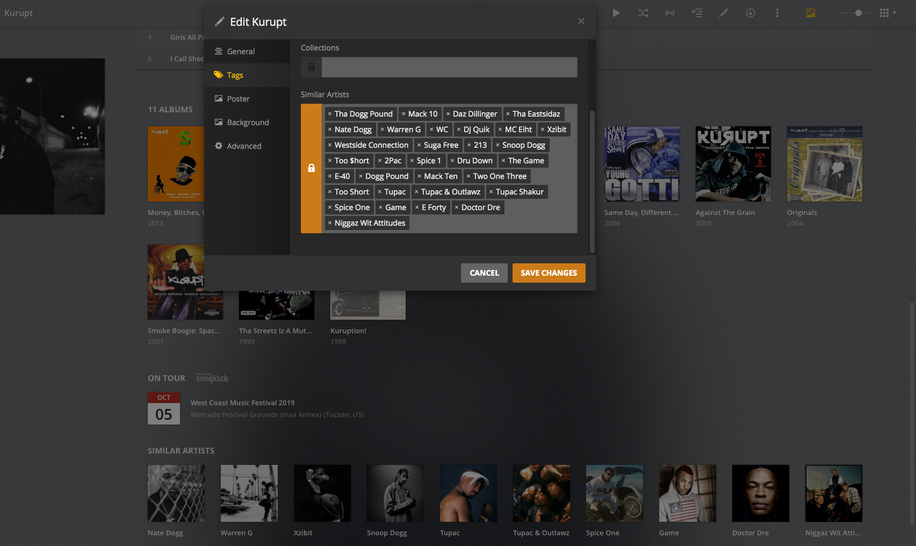Screen dimensions: 916x546
Task: Open the Background tab
Action: coord(247,122)
